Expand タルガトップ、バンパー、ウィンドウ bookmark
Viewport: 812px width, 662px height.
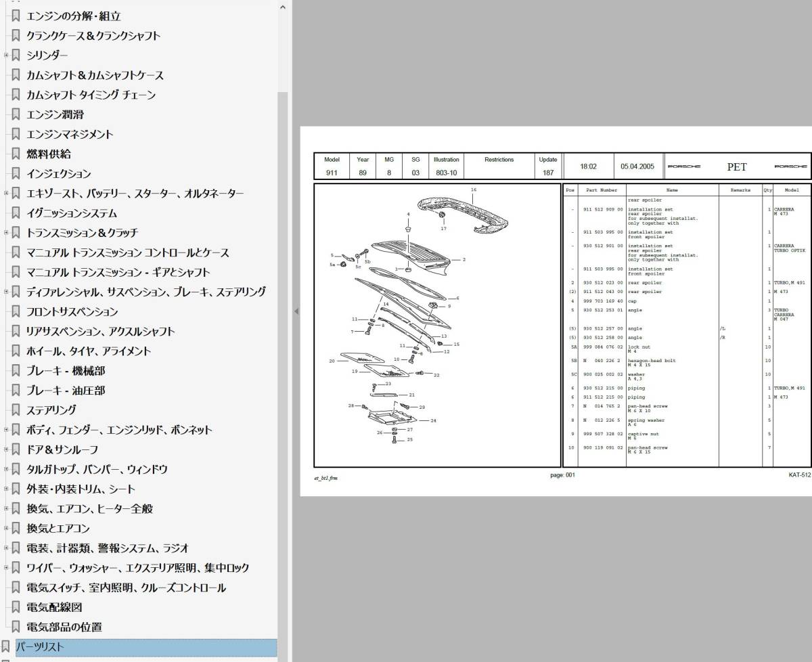click(6, 468)
